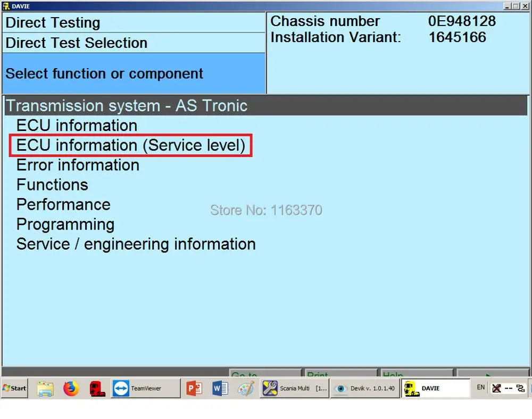The height and width of the screenshot is (419, 532).
Task: Open ECU information (Service level)
Action: click(131, 145)
